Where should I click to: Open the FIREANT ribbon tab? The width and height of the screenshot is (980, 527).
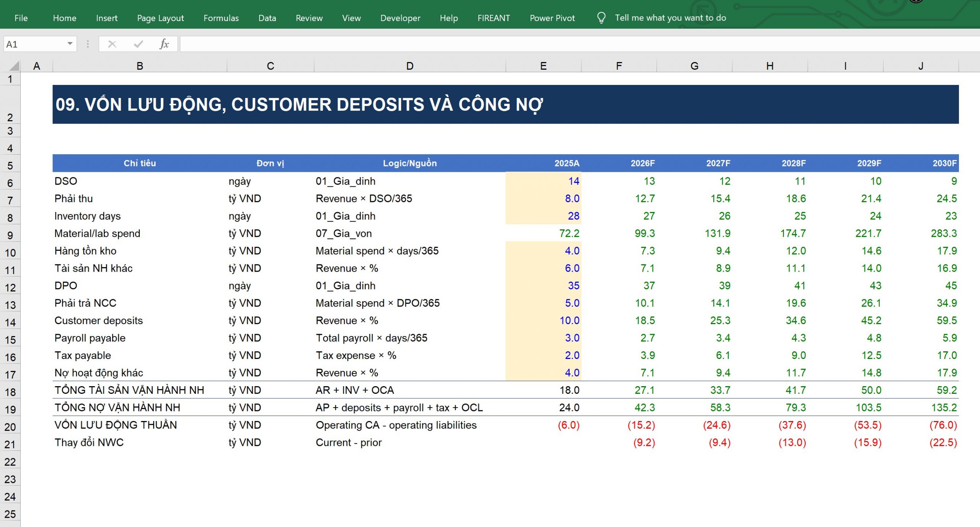(x=493, y=18)
